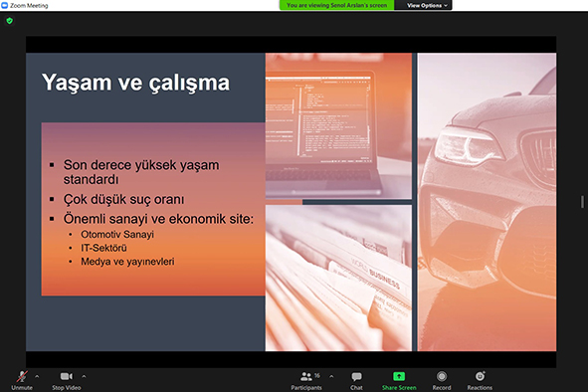Viewport: 588px width, 392px height.
Task: Click the green encryption shield icon
Action: click(x=10, y=21)
